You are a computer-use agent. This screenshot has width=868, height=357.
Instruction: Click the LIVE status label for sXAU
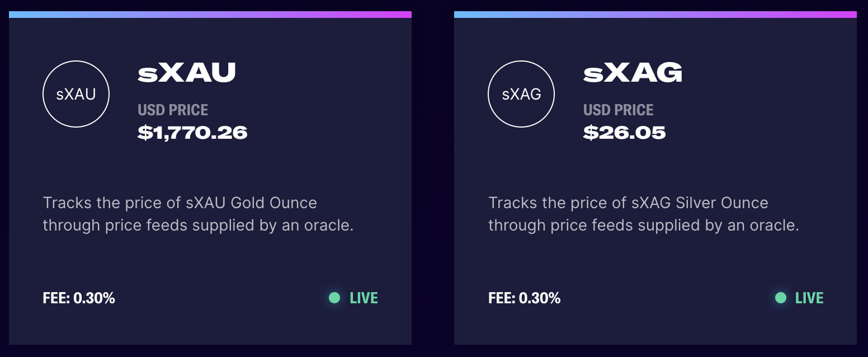pos(364,298)
